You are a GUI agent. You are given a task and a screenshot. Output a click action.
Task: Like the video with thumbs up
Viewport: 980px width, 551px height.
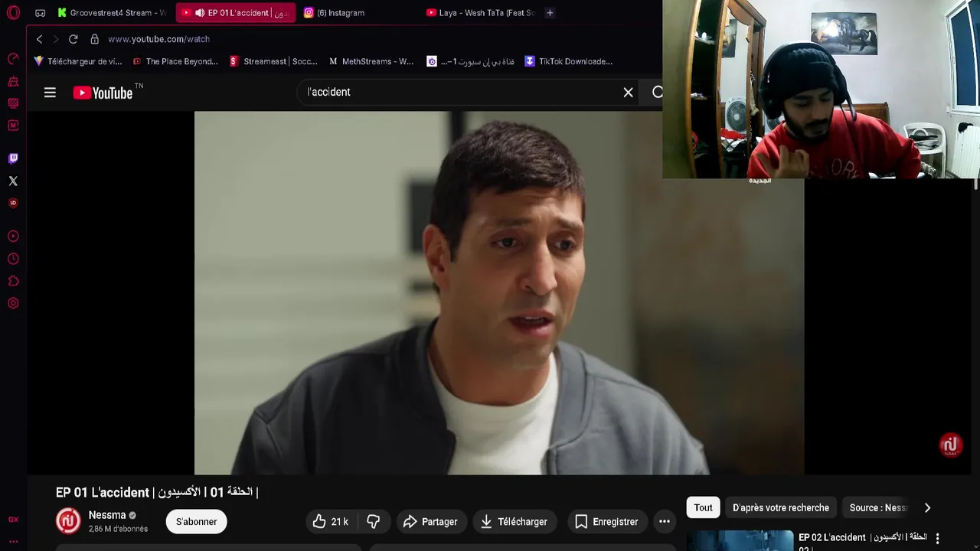coord(331,522)
